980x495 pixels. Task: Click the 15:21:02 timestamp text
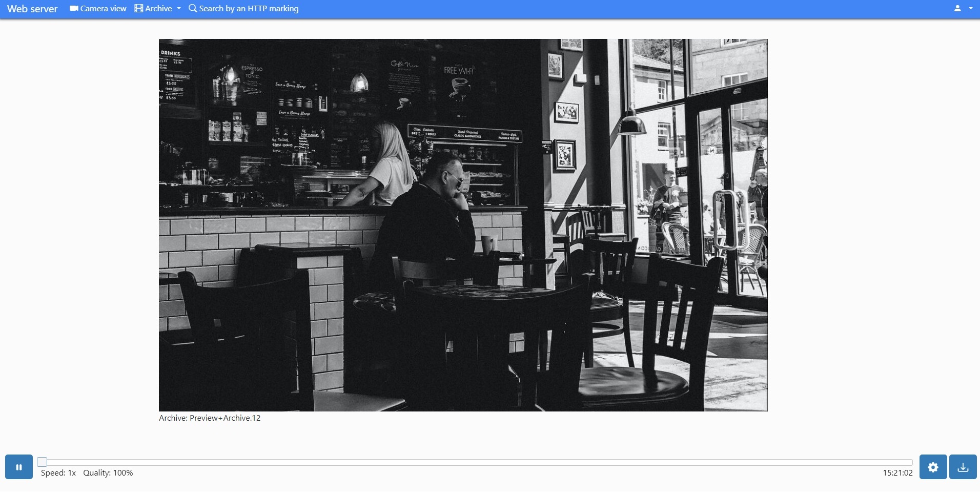point(897,473)
